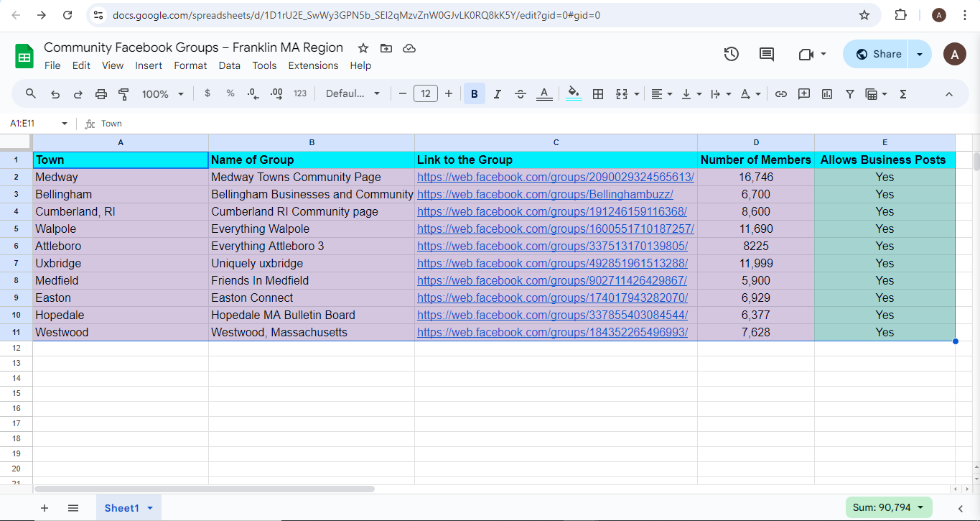Move the document to a folder
The width and height of the screenshot is (980, 521).
coord(386,48)
